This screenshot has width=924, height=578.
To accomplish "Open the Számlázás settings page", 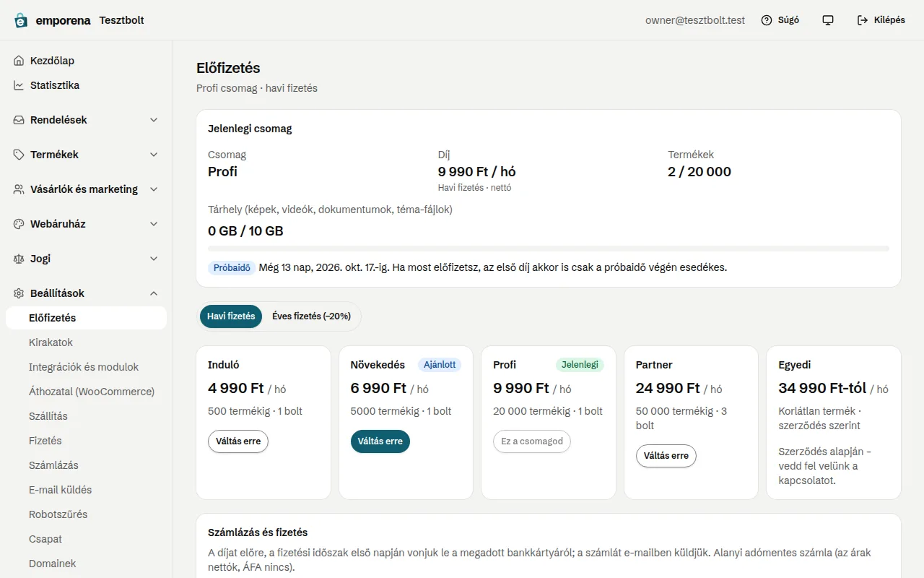I will click(x=86, y=465).
